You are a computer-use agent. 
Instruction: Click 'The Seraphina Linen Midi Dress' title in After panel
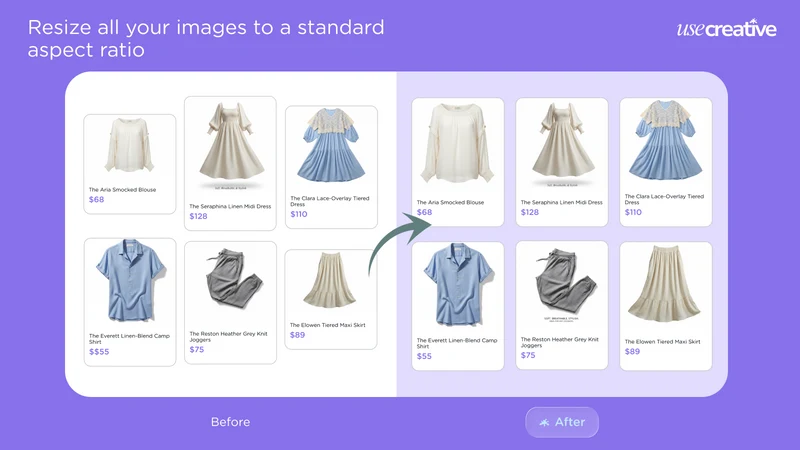click(x=561, y=203)
